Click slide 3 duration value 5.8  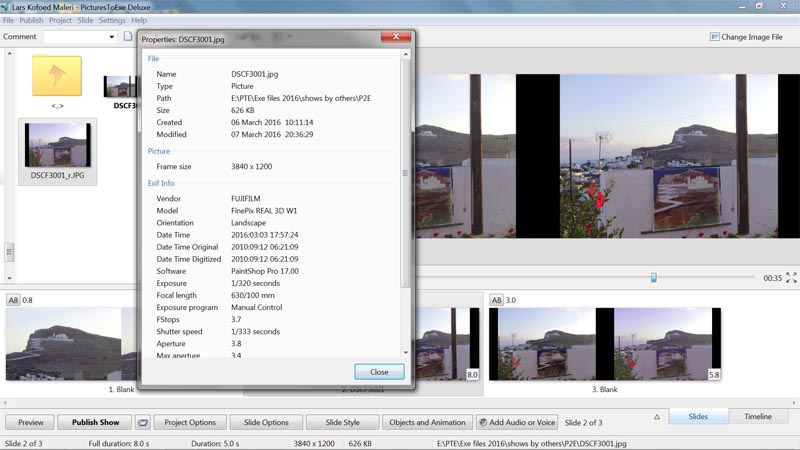pos(714,374)
